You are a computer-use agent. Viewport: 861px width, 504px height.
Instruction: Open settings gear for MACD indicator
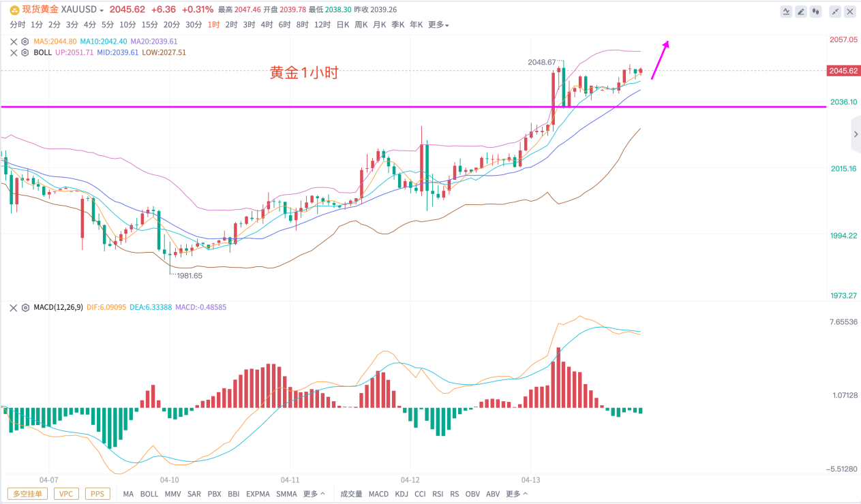click(25, 307)
